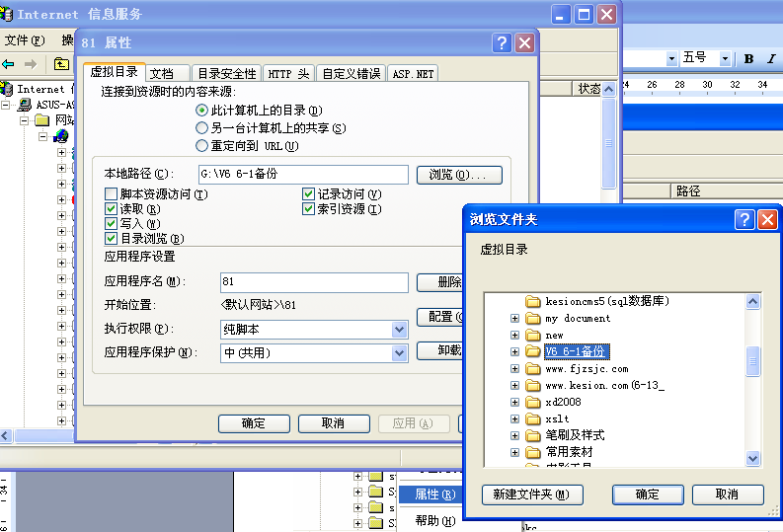Click the Bold B icon in the editor toolbar
Viewport: 783px width, 532px height.
(x=748, y=59)
